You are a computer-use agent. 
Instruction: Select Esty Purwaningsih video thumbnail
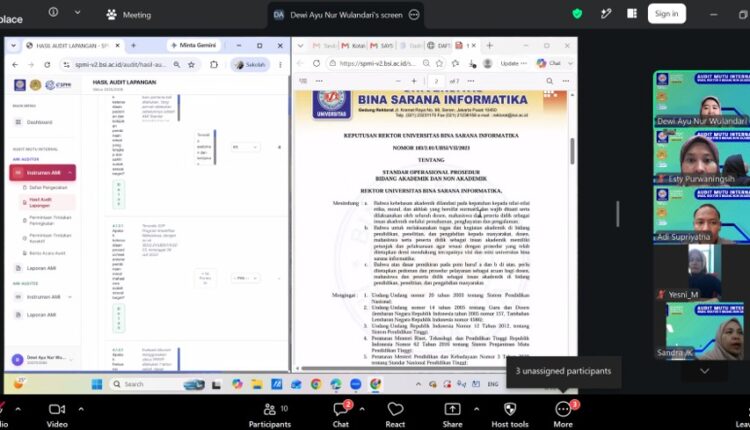point(701,157)
